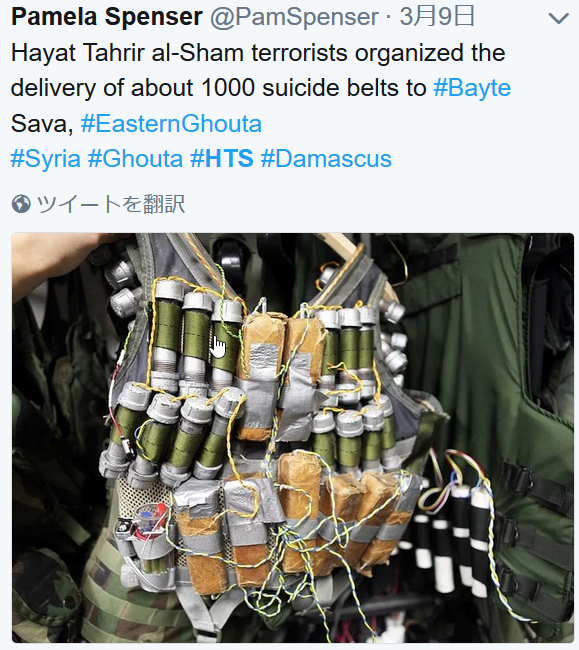Open the bold #HTS hashtag
Viewport: 579px width, 650px height.
222,159
